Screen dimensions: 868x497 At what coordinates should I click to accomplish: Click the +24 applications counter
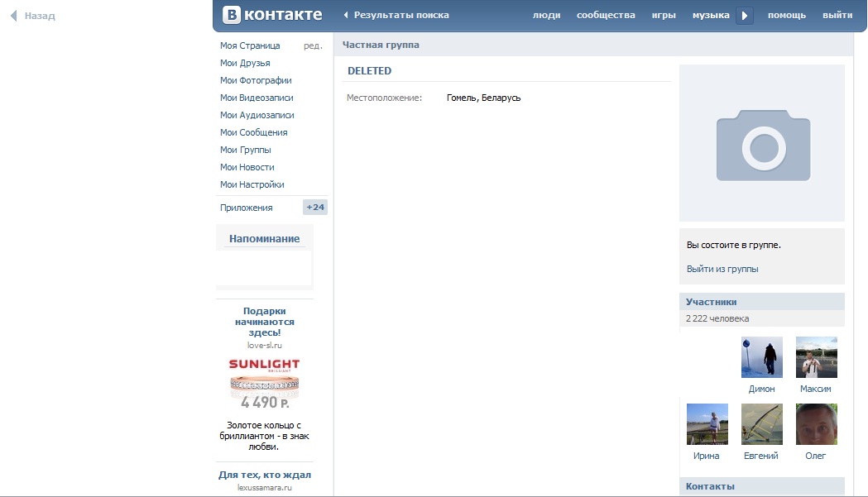pos(314,208)
